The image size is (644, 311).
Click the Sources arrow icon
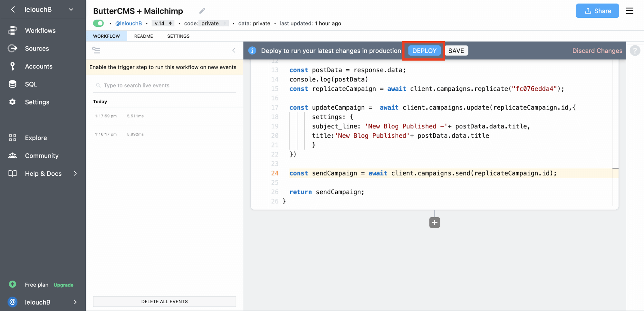(x=12, y=48)
